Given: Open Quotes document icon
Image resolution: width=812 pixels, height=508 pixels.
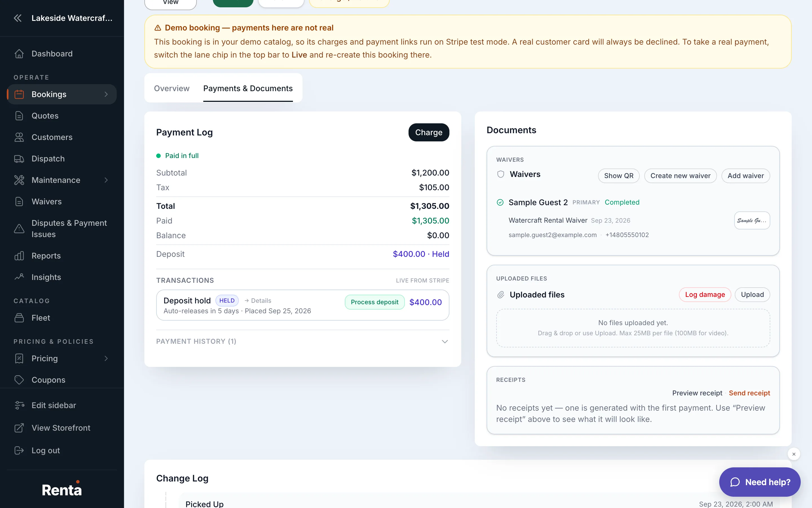Looking at the screenshot, I should point(19,116).
